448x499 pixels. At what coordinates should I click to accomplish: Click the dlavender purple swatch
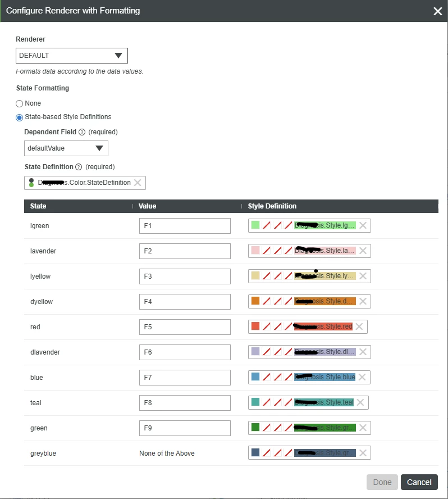tap(255, 351)
